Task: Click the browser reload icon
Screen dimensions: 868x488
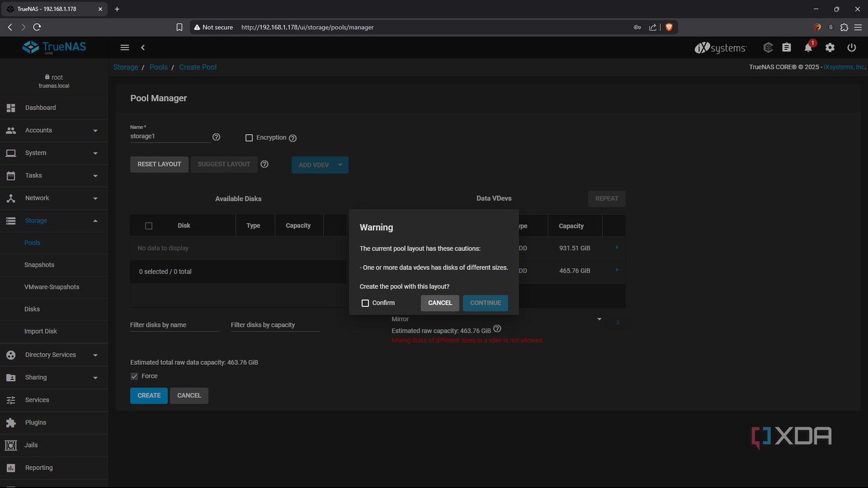Action: [37, 27]
